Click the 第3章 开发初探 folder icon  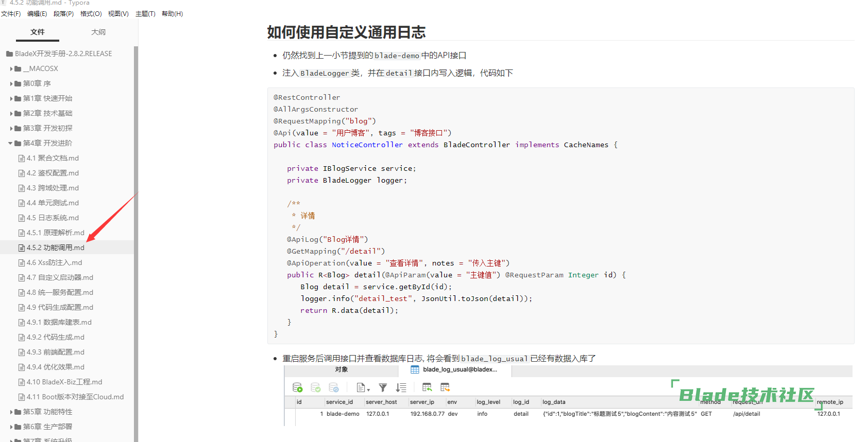18,129
